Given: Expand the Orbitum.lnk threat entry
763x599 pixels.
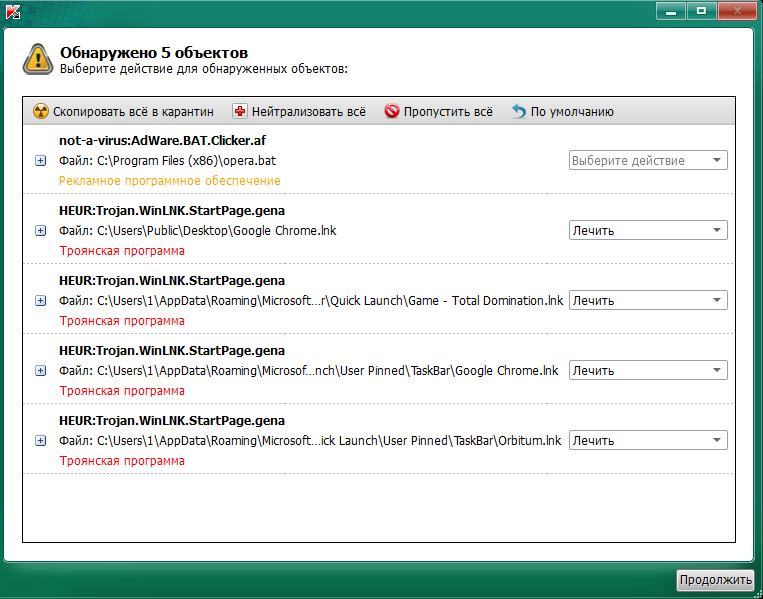Looking at the screenshot, I should coord(41,441).
